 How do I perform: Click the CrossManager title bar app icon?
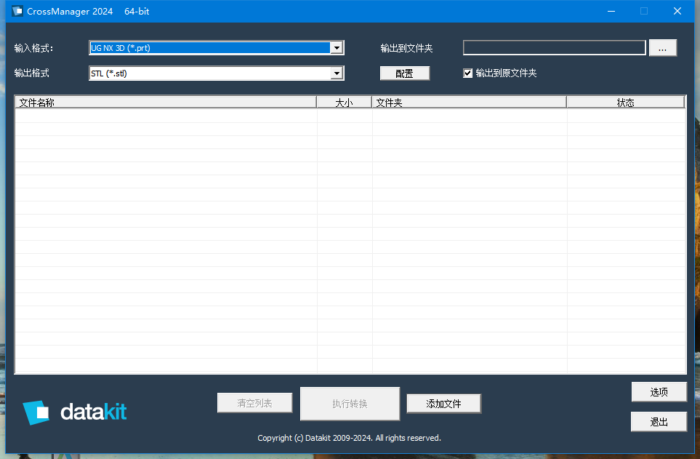pos(17,11)
